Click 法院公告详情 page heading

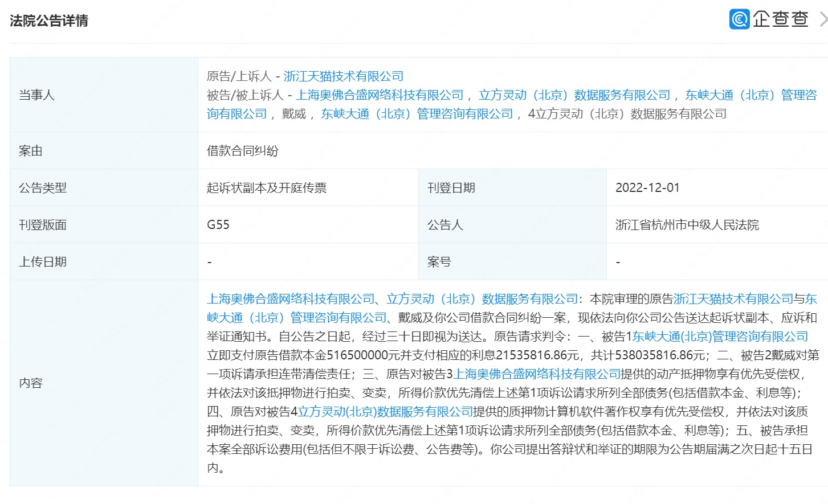49,21
